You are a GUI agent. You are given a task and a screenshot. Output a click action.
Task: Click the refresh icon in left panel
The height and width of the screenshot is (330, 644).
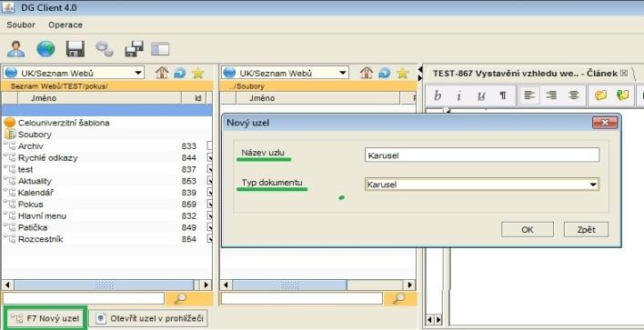(180, 73)
